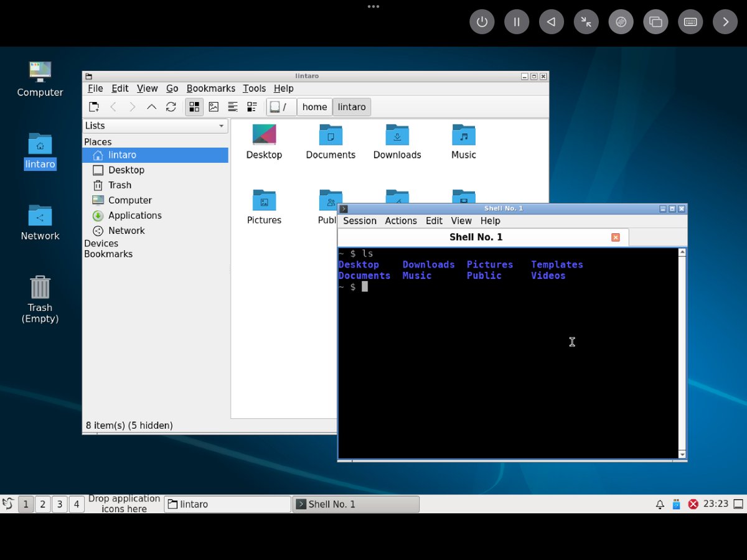Click the forward arrow in file manager toolbar
This screenshot has height=560, width=747.
click(x=132, y=107)
